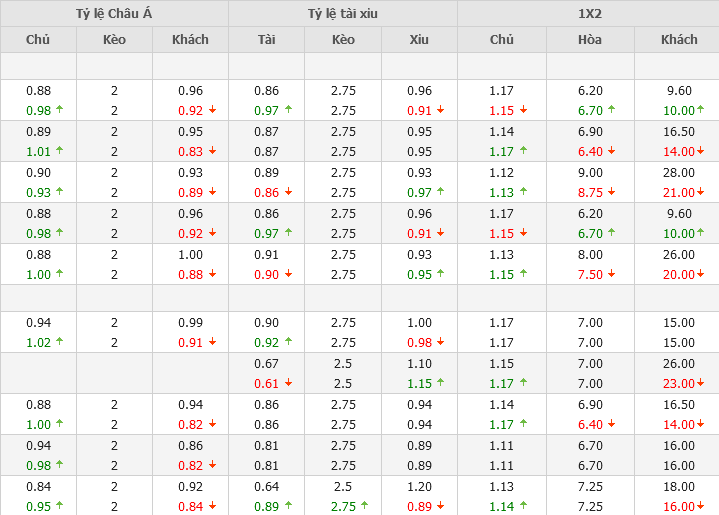The image size is (719, 515).
Task: Select the Tỷ lệ tài xỉu header
Action: point(343,14)
